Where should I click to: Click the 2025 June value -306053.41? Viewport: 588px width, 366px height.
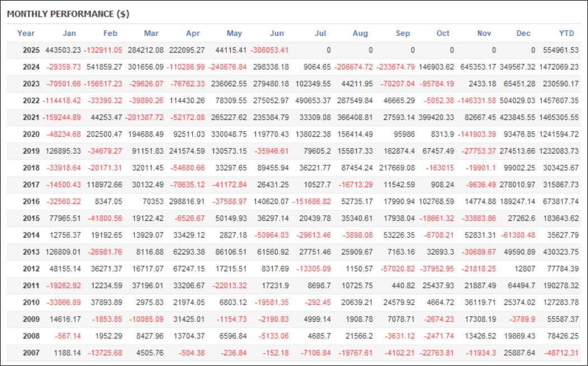coord(269,50)
